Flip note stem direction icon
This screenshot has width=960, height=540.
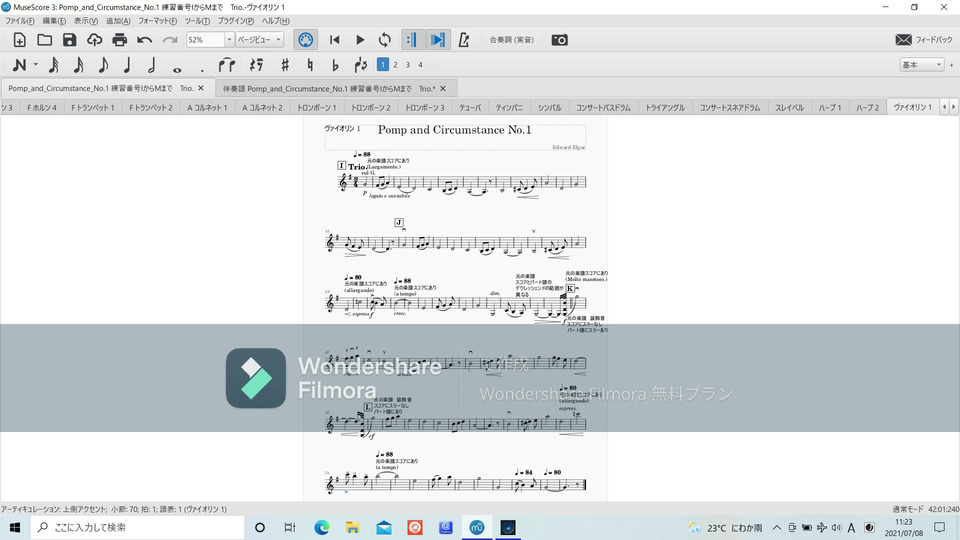click(x=361, y=65)
